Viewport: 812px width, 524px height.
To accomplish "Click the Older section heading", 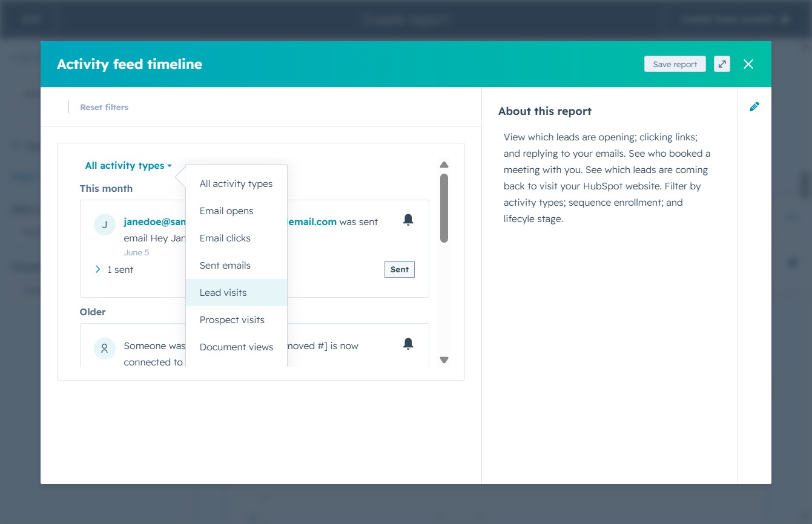I will tap(93, 312).
